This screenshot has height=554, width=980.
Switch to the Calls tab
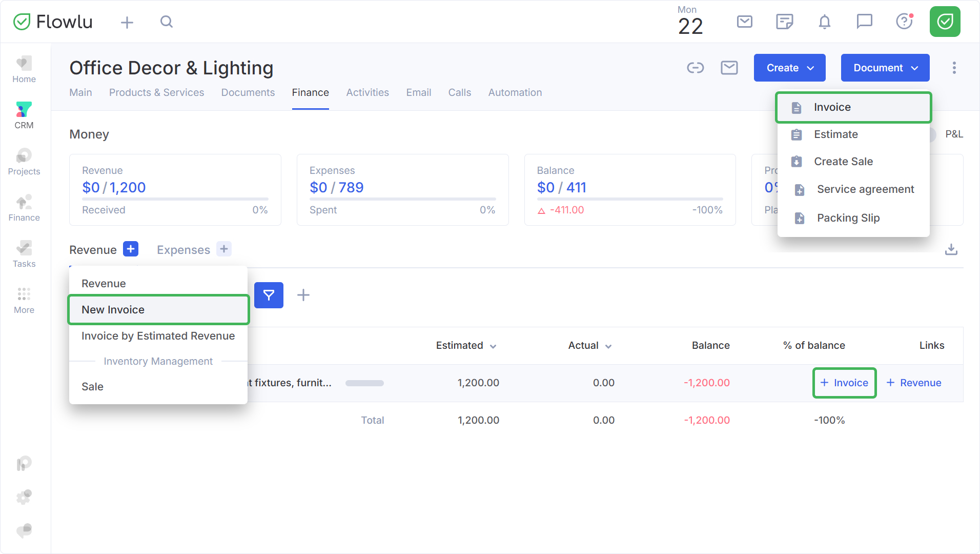[x=460, y=93]
